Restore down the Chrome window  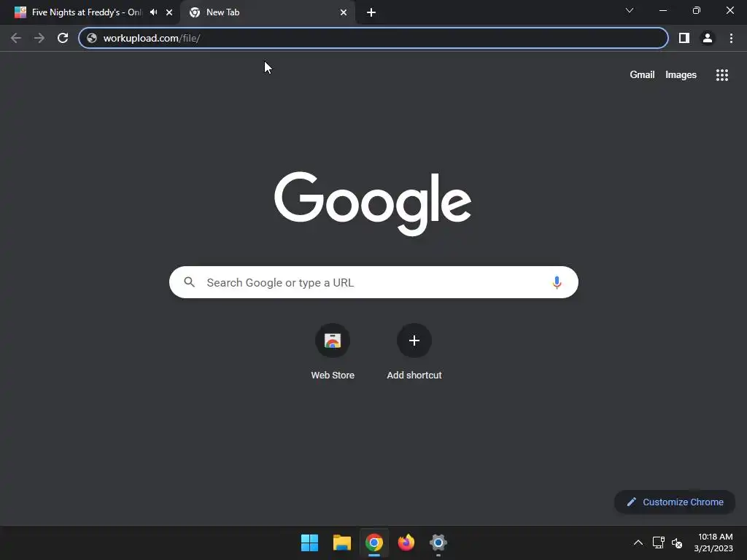(697, 10)
